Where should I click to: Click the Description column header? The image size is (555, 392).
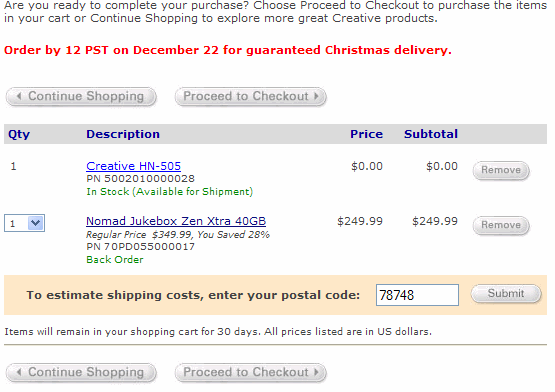point(123,134)
